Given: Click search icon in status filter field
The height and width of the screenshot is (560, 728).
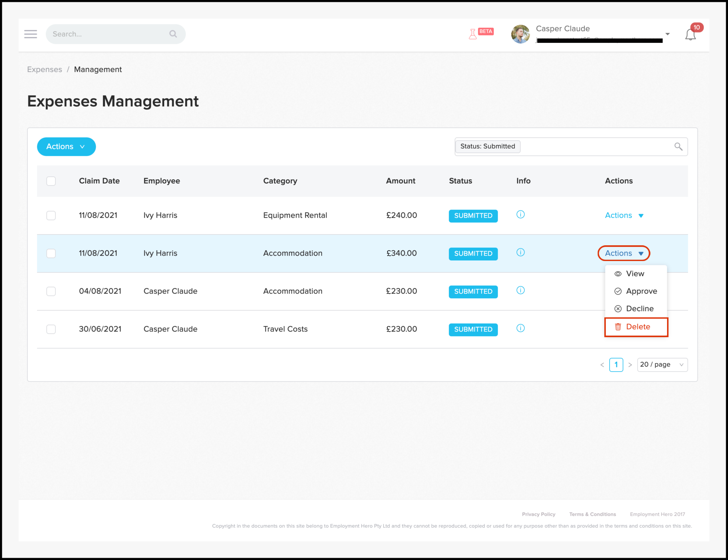Looking at the screenshot, I should pos(678,147).
